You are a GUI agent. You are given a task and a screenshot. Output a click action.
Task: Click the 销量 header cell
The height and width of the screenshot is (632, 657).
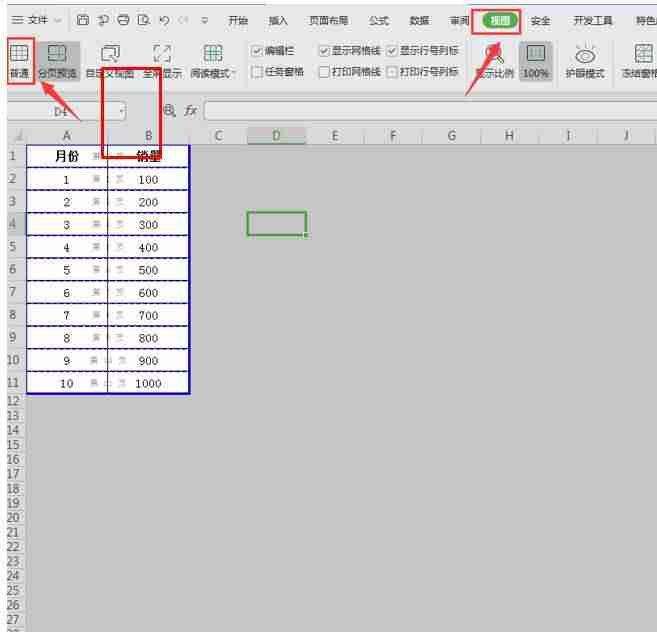(148, 156)
